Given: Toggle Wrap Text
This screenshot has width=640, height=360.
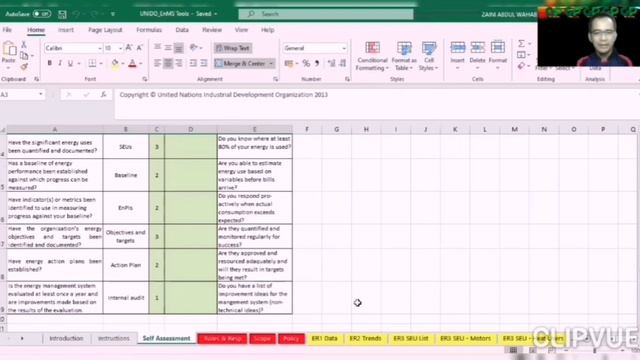Looking at the screenshot, I should [x=233, y=48].
